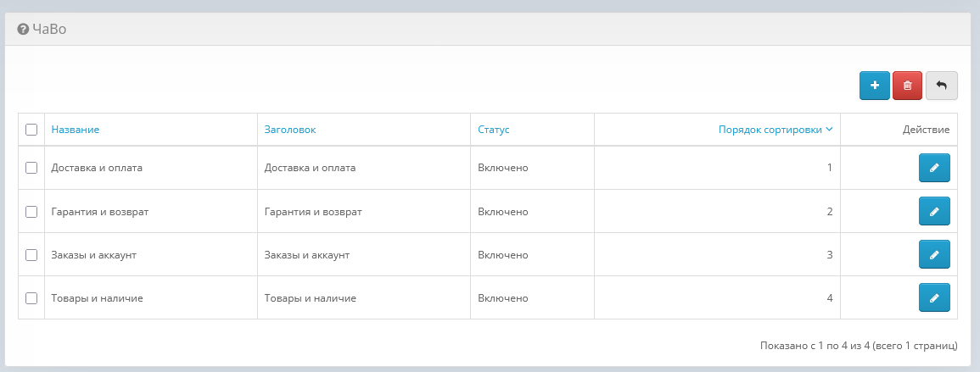Click the question mark icon beside ЧаВо
This screenshot has height=372, width=980.
click(x=23, y=30)
